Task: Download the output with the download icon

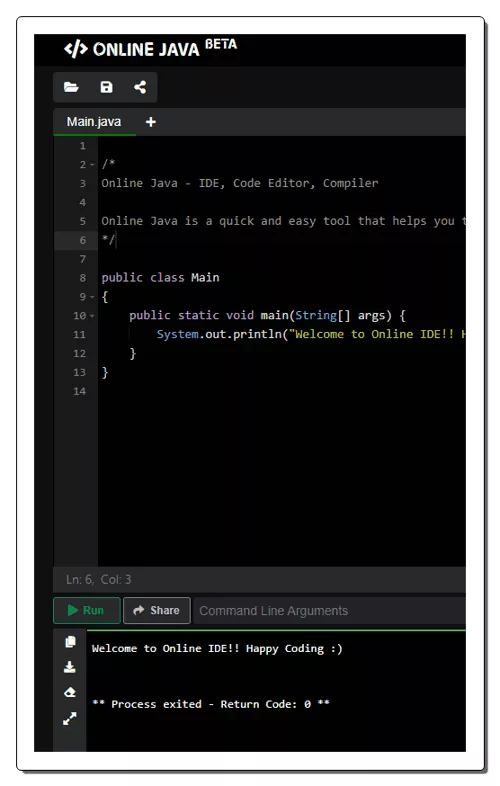Action: pos(70,667)
